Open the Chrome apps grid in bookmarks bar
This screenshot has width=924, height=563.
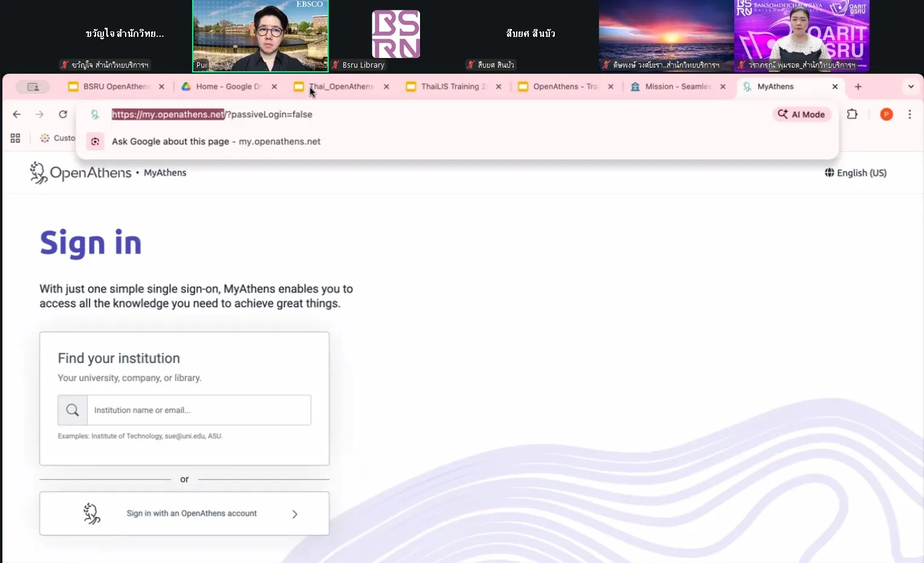pos(16,138)
